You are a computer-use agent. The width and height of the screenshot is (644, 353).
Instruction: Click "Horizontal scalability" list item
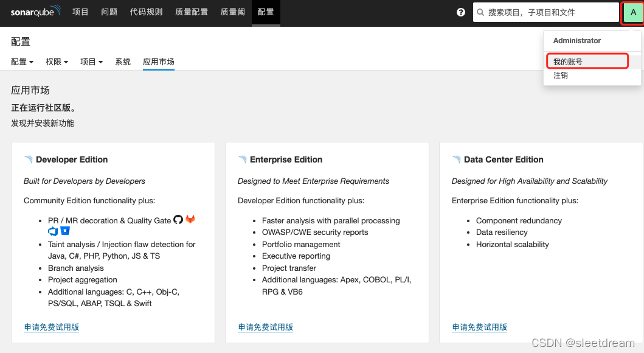coord(512,245)
